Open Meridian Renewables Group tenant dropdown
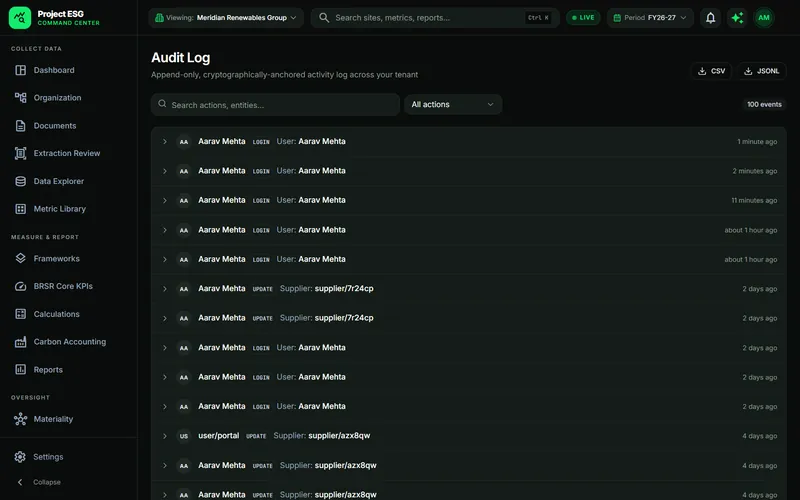Viewport: 800px width, 500px height. coord(226,18)
